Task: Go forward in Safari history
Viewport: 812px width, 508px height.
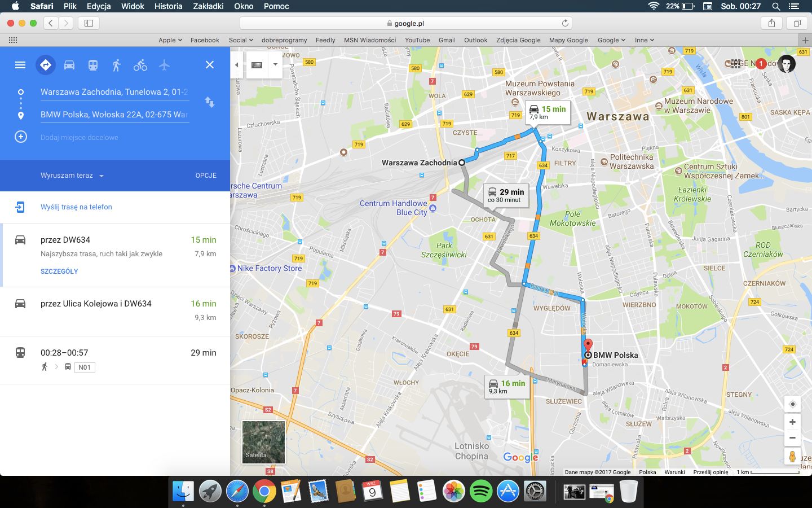Action: [66, 23]
